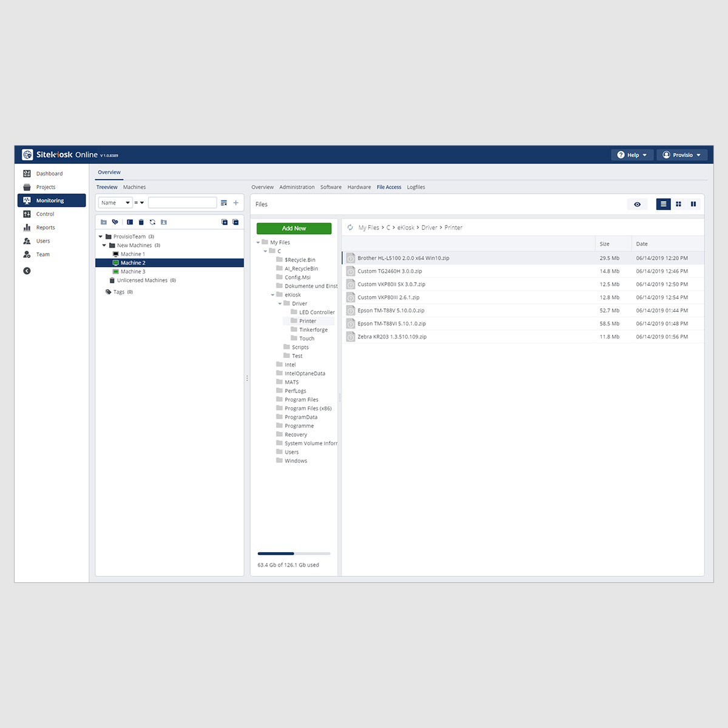
Task: Switch to the grid view layout
Action: [x=678, y=204]
